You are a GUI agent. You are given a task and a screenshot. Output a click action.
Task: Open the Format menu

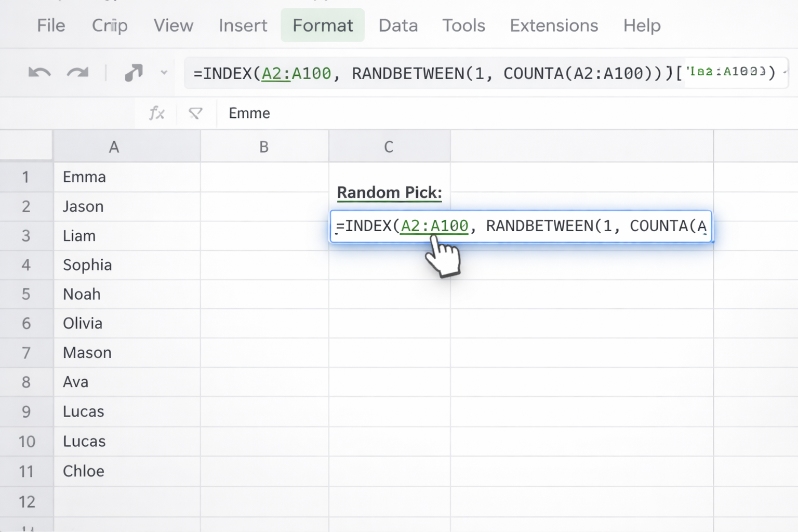pos(323,25)
